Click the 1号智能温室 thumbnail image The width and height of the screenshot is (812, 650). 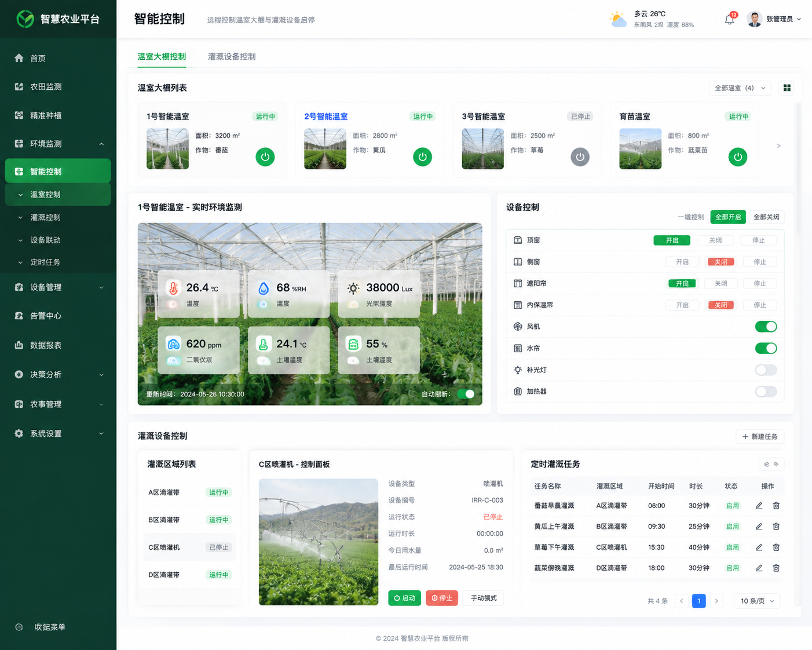point(168,149)
